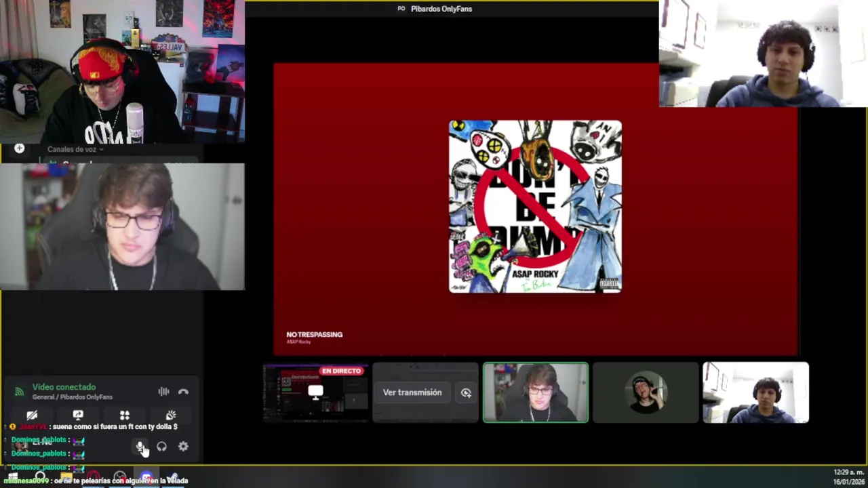Deafen audio with the headphones icon
This screenshot has height=488, width=868.
(x=161, y=447)
